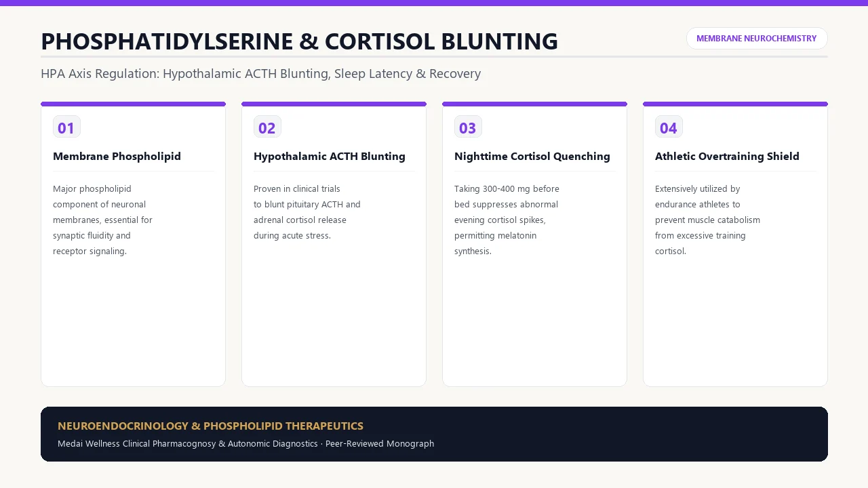The width and height of the screenshot is (868, 488).
Task: Select the Nighttime Cortisol Quenching heading
Action: (x=532, y=157)
